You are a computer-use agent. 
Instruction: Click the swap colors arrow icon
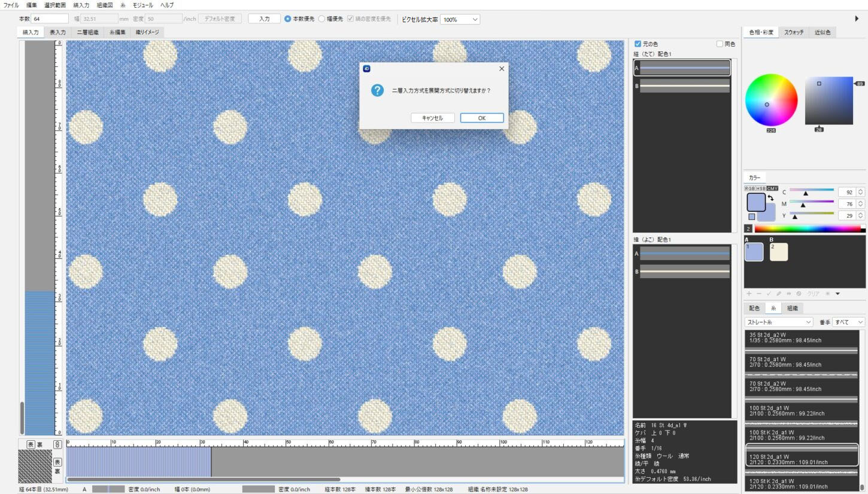[770, 198]
